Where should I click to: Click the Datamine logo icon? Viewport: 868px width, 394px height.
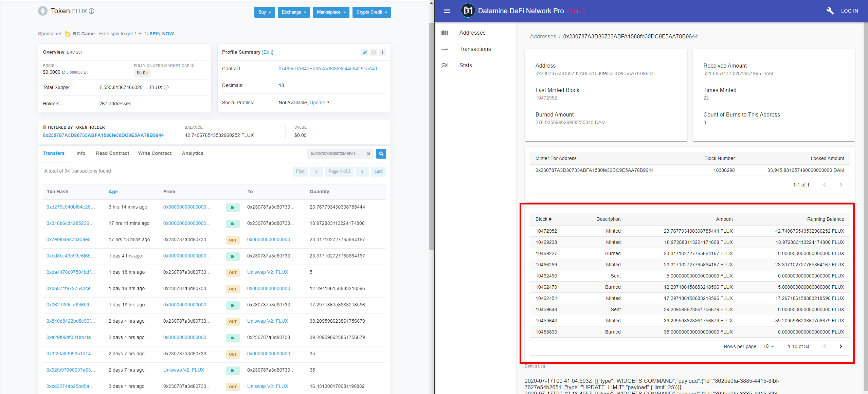(x=468, y=11)
